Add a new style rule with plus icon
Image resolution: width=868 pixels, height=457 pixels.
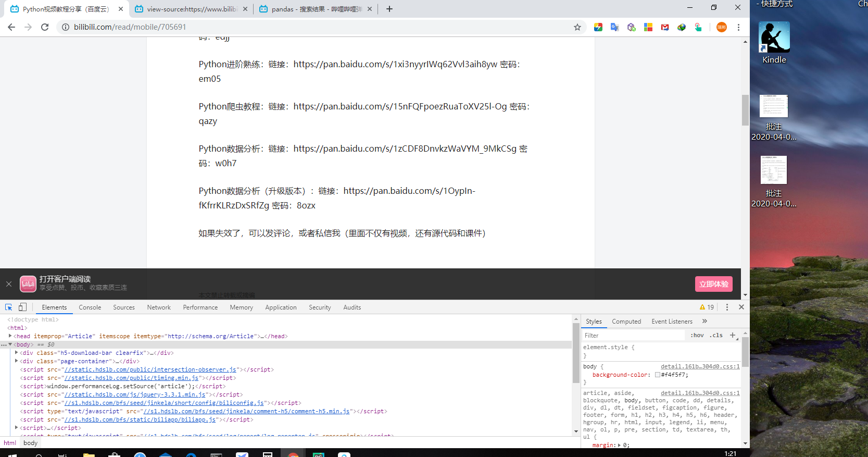pos(733,335)
